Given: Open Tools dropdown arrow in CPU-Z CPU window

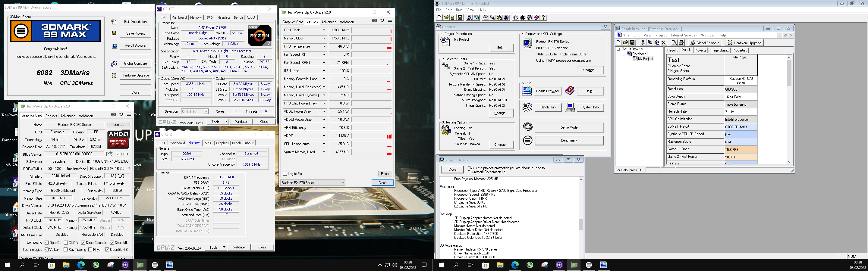Looking at the screenshot, I should [x=226, y=122].
